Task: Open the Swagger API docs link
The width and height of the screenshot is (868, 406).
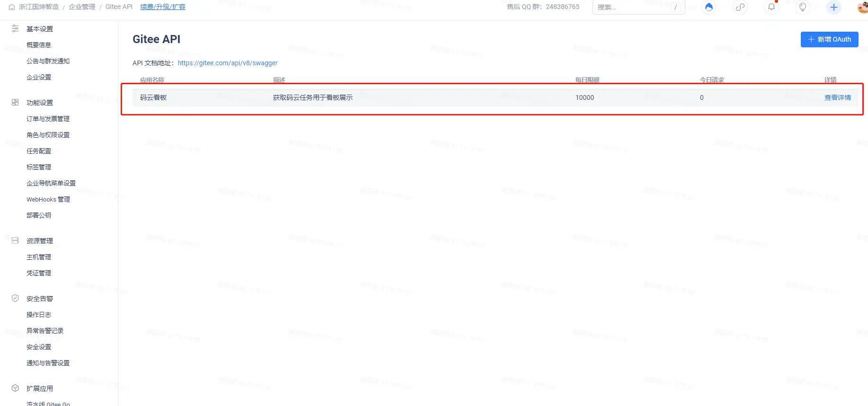Action: point(228,63)
